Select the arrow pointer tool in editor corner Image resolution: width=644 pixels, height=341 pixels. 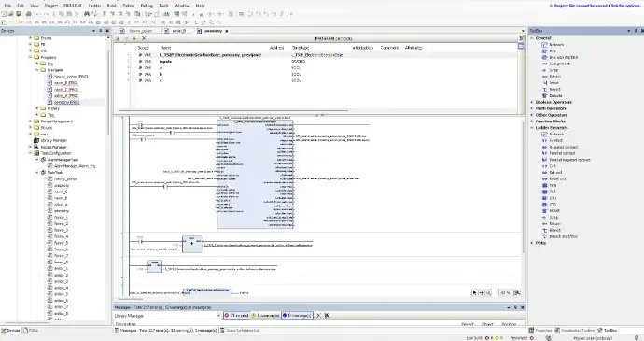point(474,292)
